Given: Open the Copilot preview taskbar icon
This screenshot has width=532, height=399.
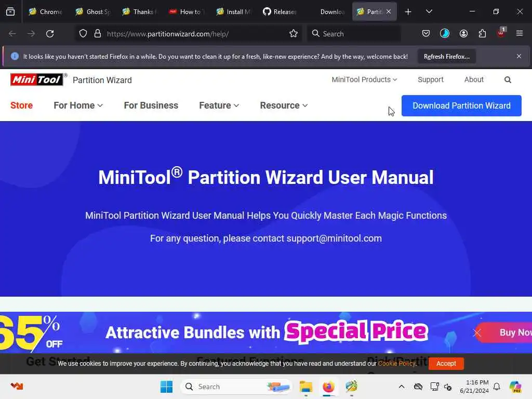Looking at the screenshot, I should [515, 387].
